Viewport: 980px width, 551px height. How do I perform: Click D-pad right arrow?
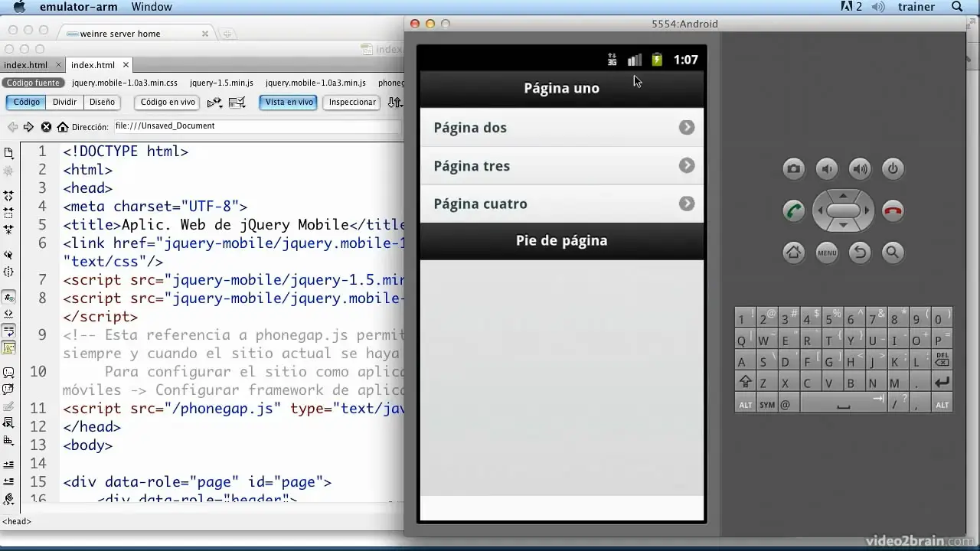(867, 210)
